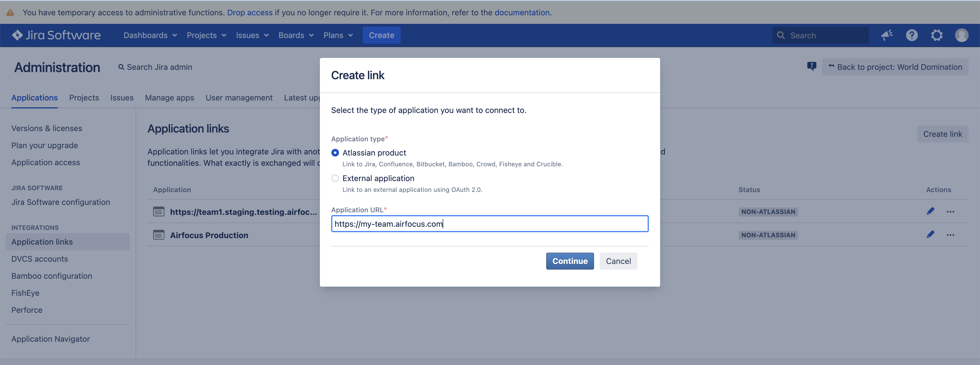Click the warning triangle icon in banner

point(10,12)
